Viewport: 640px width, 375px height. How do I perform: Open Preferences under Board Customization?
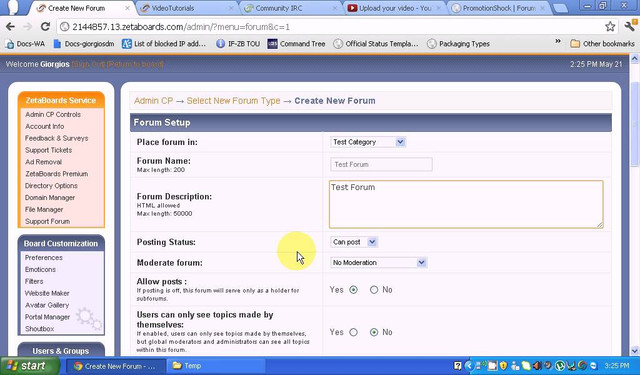click(x=44, y=257)
